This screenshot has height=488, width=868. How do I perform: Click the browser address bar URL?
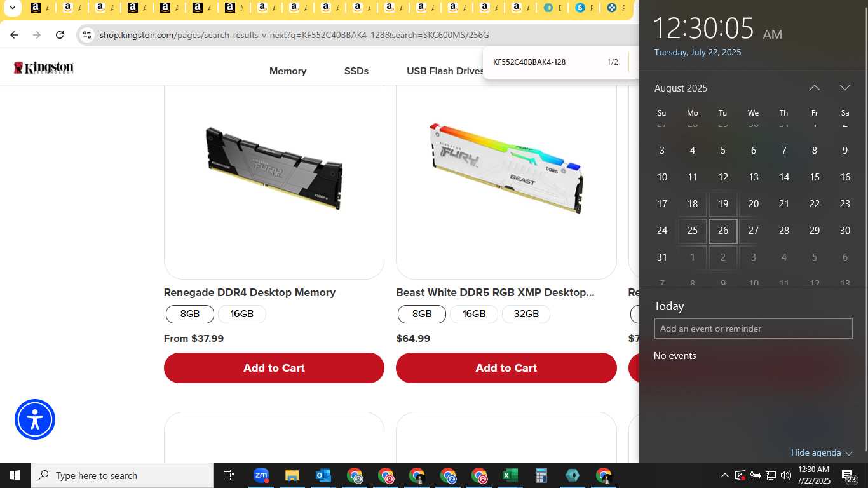coord(294,35)
